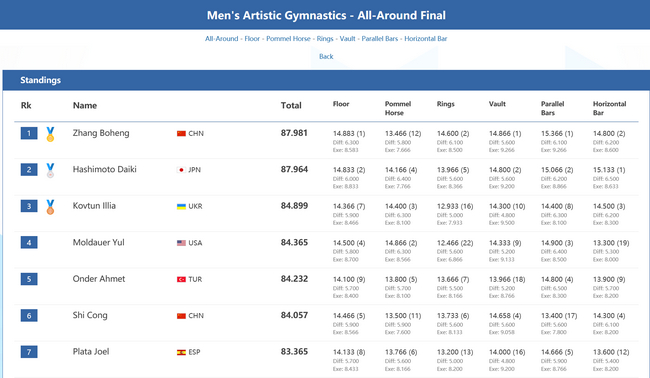Go back using the Back link
The height and width of the screenshot is (378, 650).
click(x=326, y=56)
